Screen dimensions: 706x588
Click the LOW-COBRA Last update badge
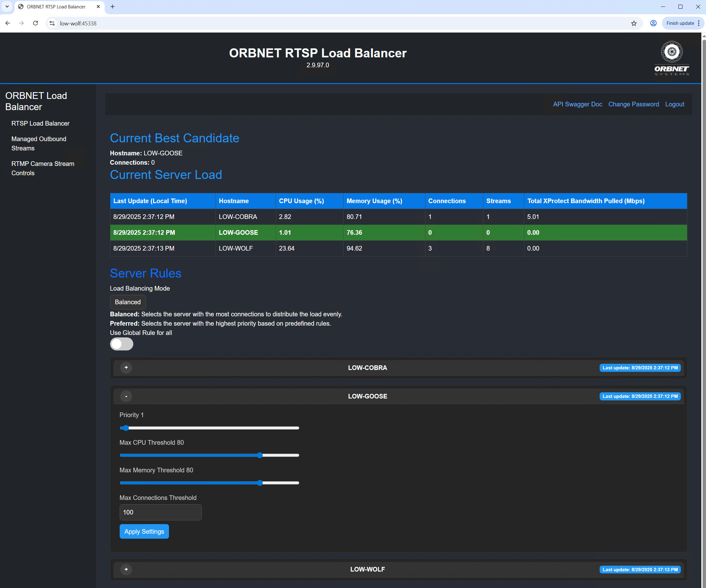coord(640,367)
